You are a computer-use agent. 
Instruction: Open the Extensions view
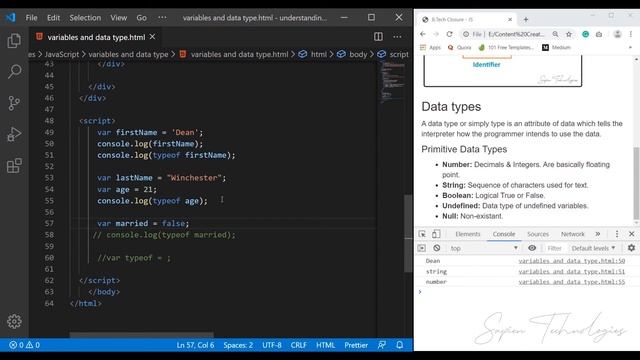tap(14, 166)
